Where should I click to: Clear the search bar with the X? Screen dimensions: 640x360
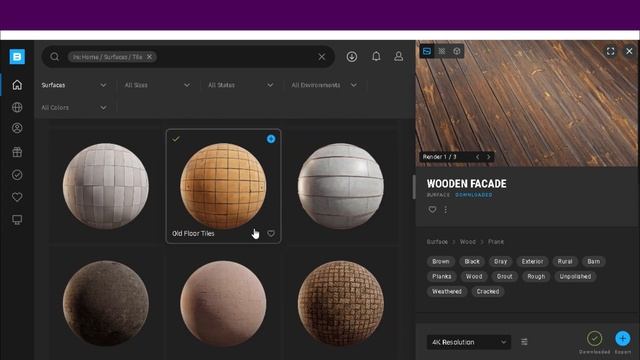(322, 57)
